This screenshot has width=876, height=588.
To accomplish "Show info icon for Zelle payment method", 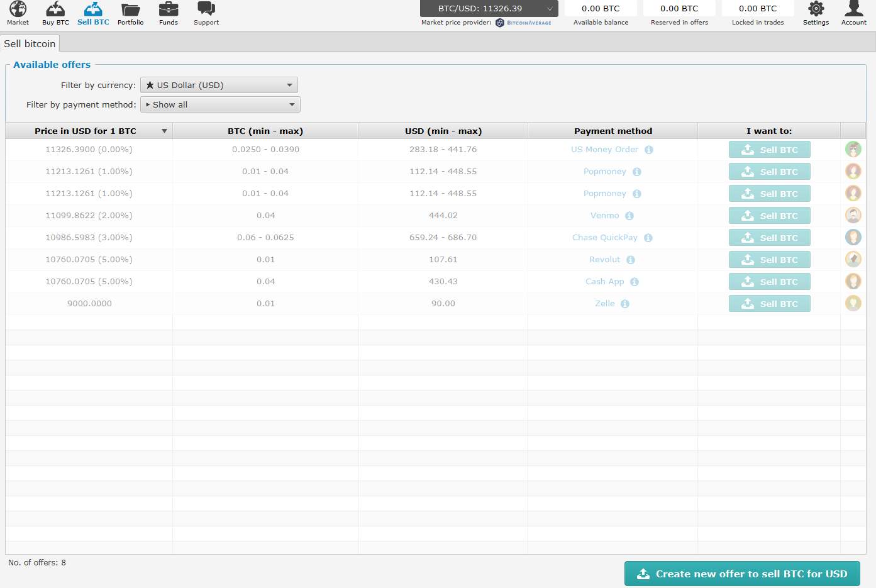I will coord(625,304).
